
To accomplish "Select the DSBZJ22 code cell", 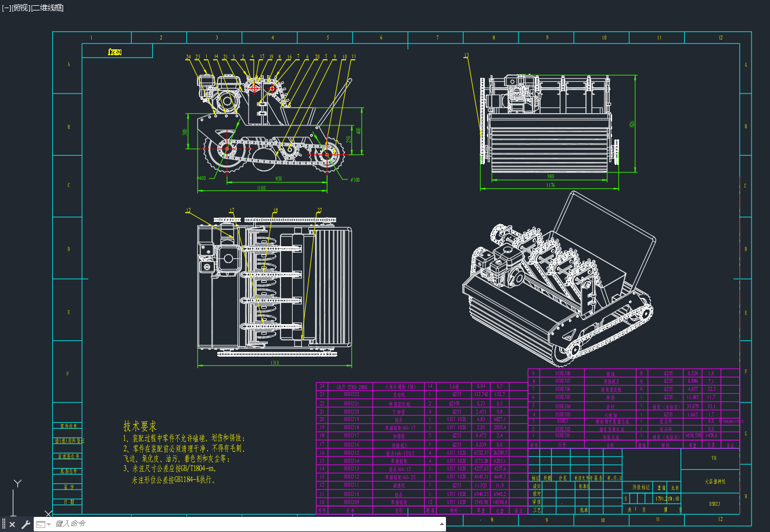I will 351,394.
